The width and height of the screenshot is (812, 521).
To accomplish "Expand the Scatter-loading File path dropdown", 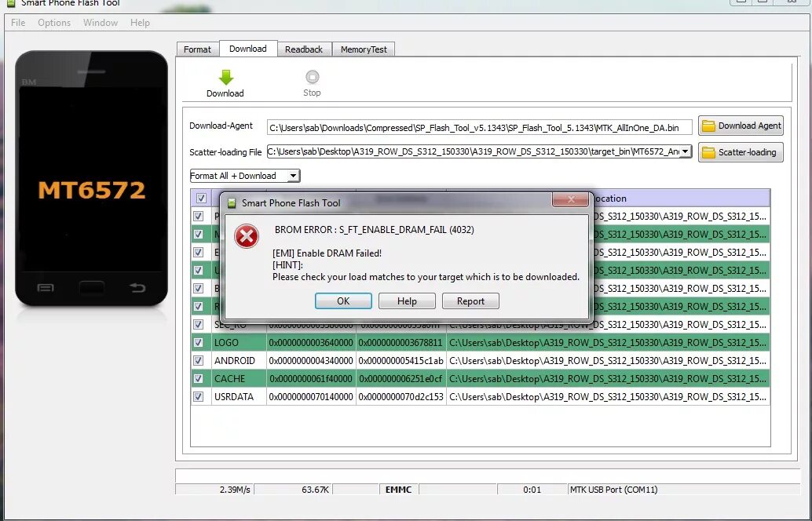I will [685, 151].
